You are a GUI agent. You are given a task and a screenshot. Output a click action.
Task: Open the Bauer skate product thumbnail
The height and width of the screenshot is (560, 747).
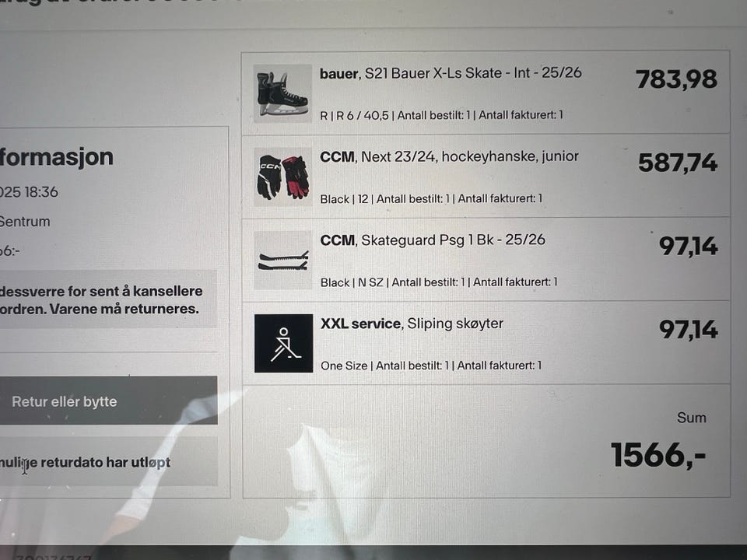coord(282,93)
